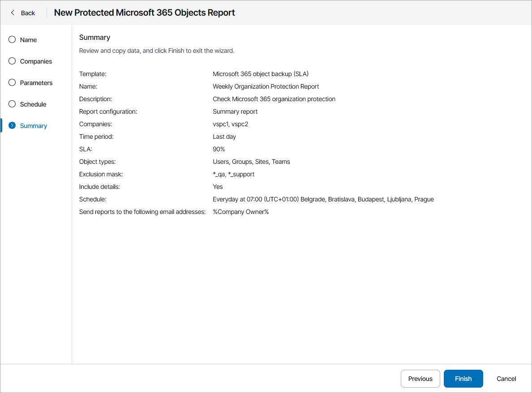Click the Back arrow icon
Viewport: 532px width, 393px height.
coord(13,13)
